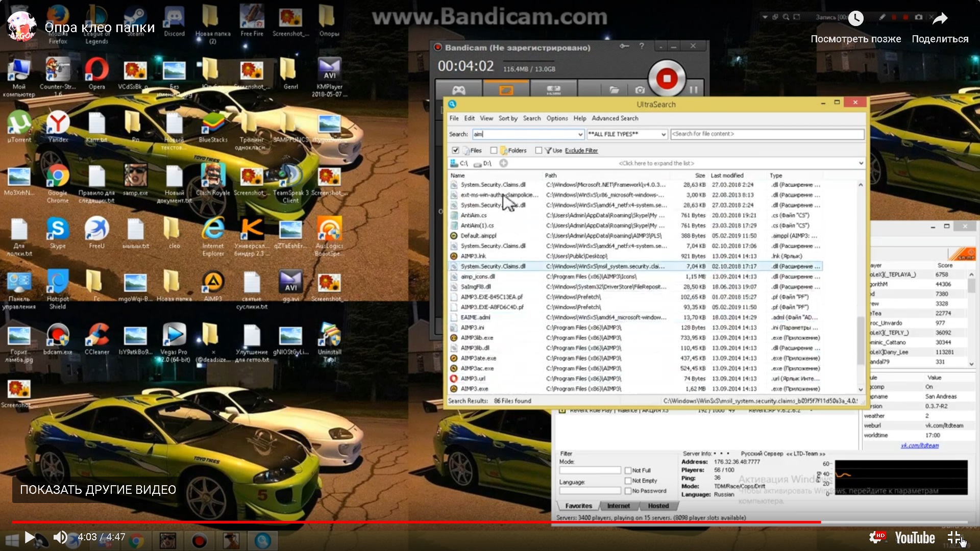The height and width of the screenshot is (551, 980).
Task: Click ПОКАЗАТЬ ДРУГИЕ ВИДЕО button
Action: pyautogui.click(x=98, y=490)
